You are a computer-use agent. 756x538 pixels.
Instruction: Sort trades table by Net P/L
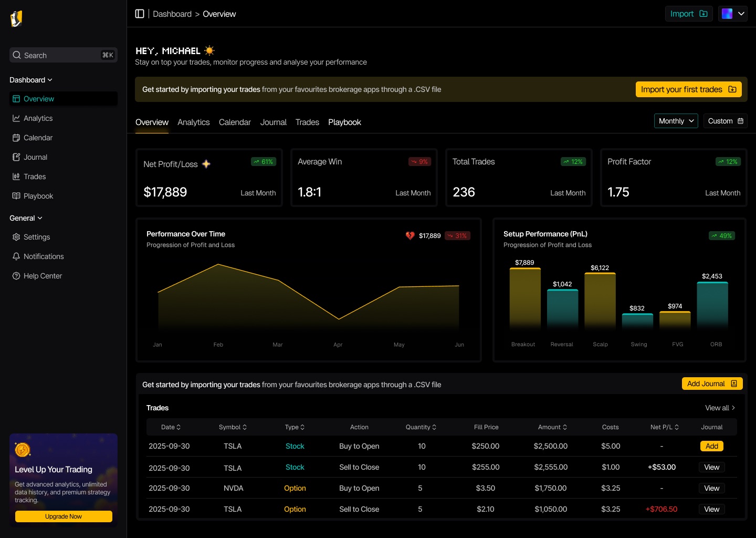click(x=665, y=427)
